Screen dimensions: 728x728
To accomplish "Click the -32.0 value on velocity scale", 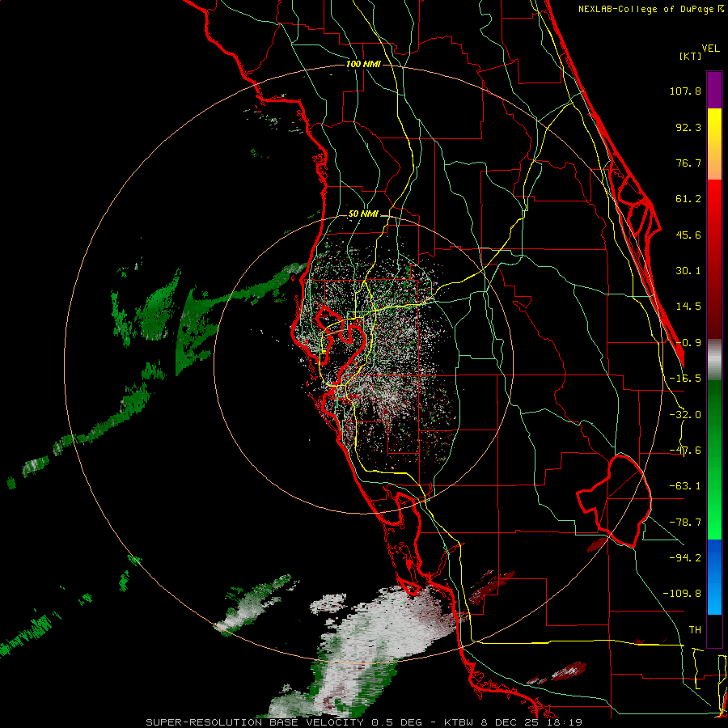I will (685, 415).
